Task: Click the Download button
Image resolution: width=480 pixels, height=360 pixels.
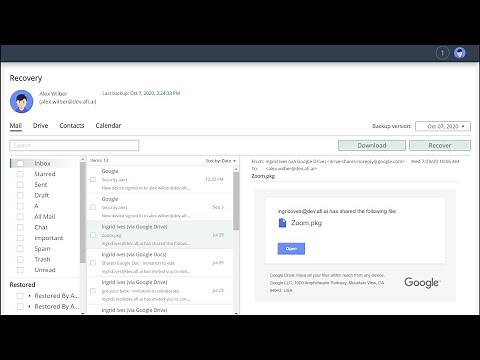Action: pos(372,146)
